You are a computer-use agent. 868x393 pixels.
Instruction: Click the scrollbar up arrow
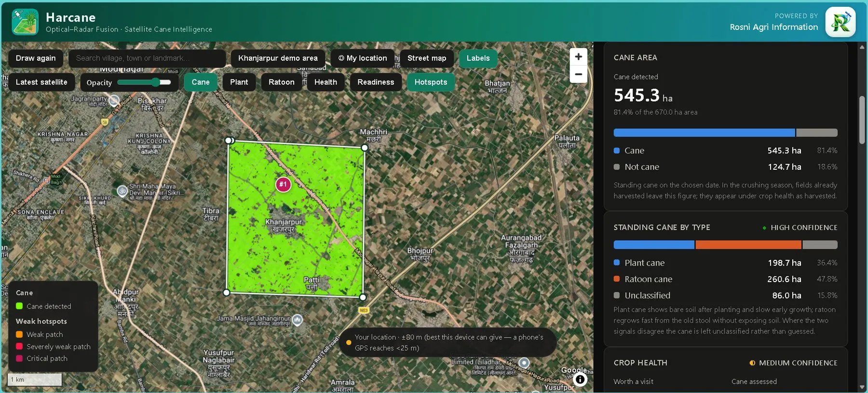(x=862, y=47)
